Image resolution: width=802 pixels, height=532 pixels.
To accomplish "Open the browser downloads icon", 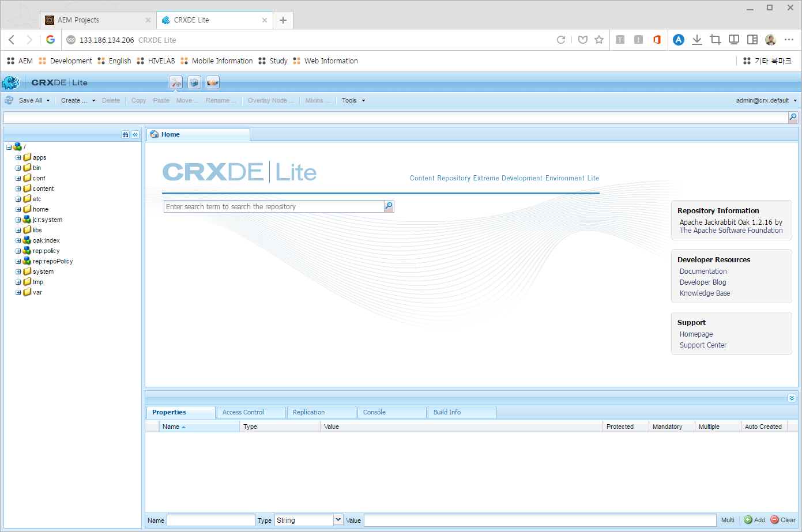I will [697, 40].
